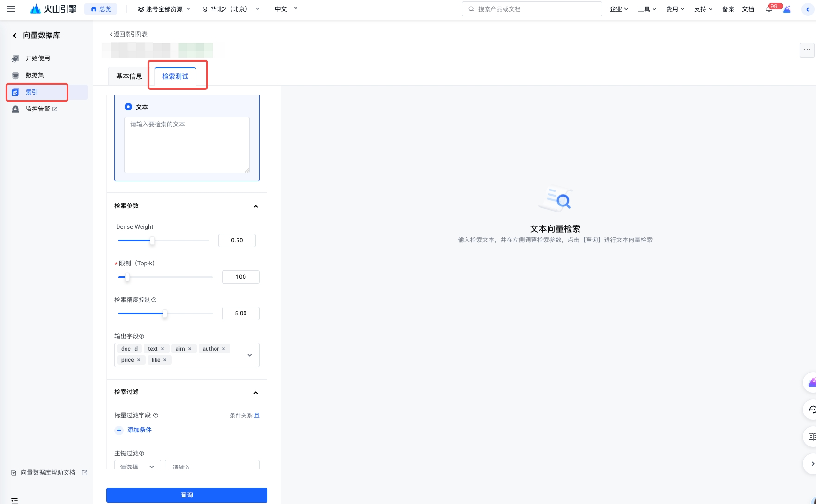816x504 pixels.
Task: Open the 工具 menu
Action: tap(647, 9)
